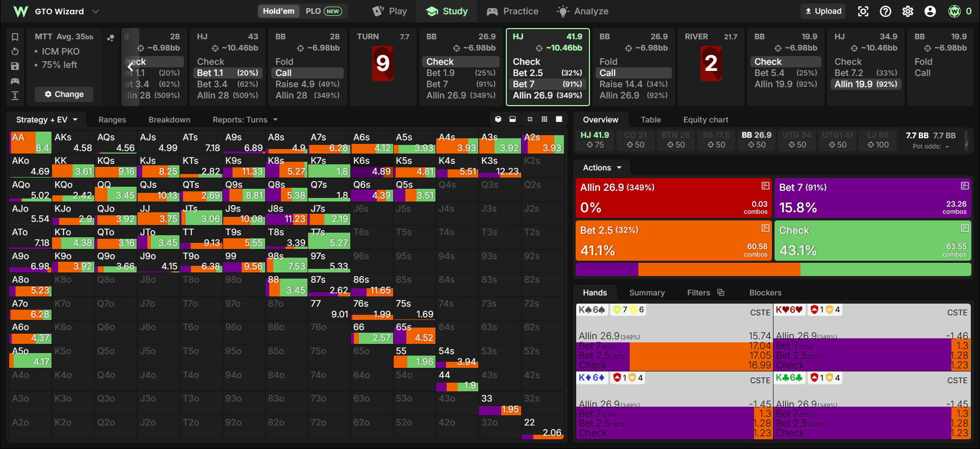
Task: Open the Study tab
Action: click(x=447, y=11)
